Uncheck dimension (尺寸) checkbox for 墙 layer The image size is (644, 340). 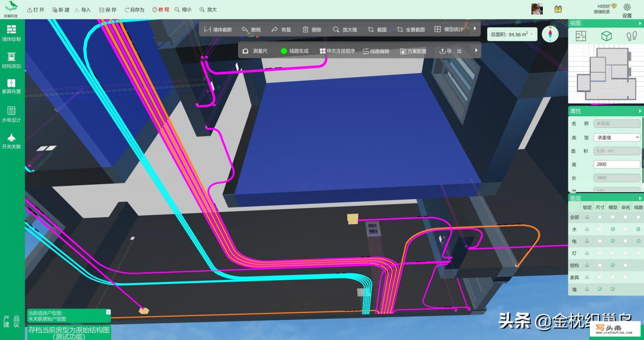[600, 289]
